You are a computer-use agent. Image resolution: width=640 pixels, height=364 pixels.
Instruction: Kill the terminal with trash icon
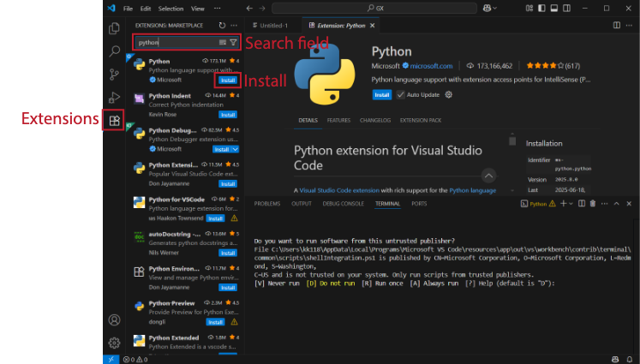[x=593, y=204]
